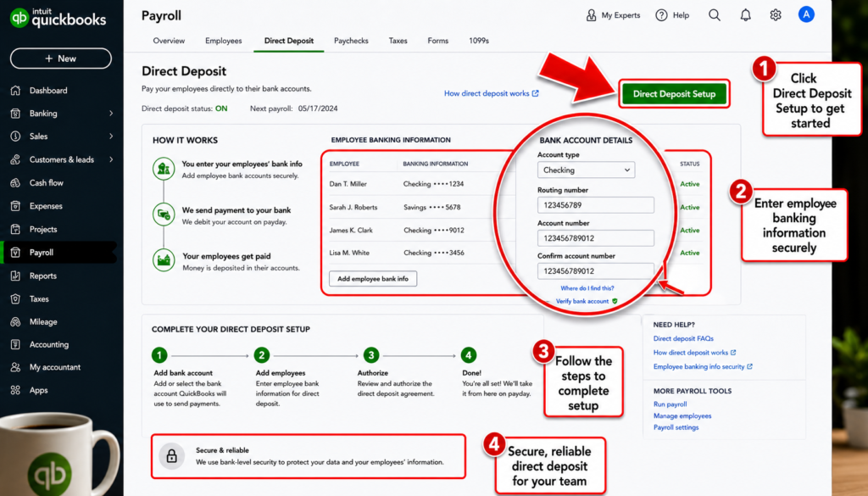Open Dashboard from the sidebar icon
The image size is (868, 496).
click(15, 90)
